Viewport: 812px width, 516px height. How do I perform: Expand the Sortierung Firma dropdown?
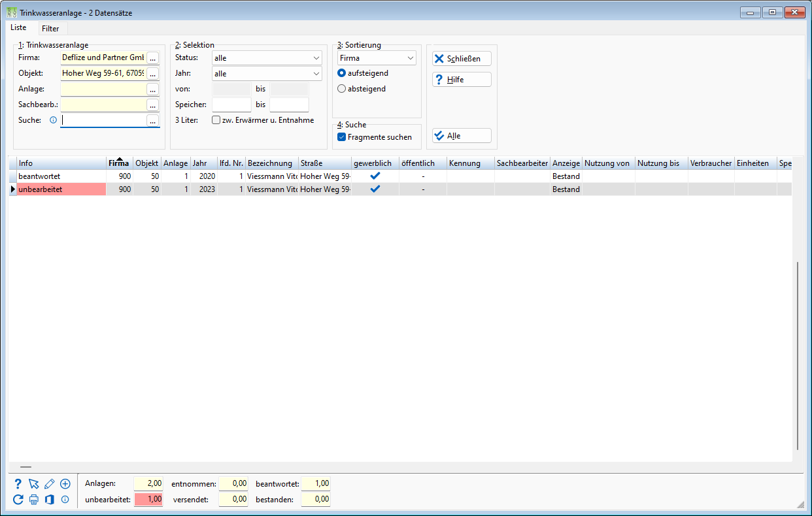pos(377,58)
